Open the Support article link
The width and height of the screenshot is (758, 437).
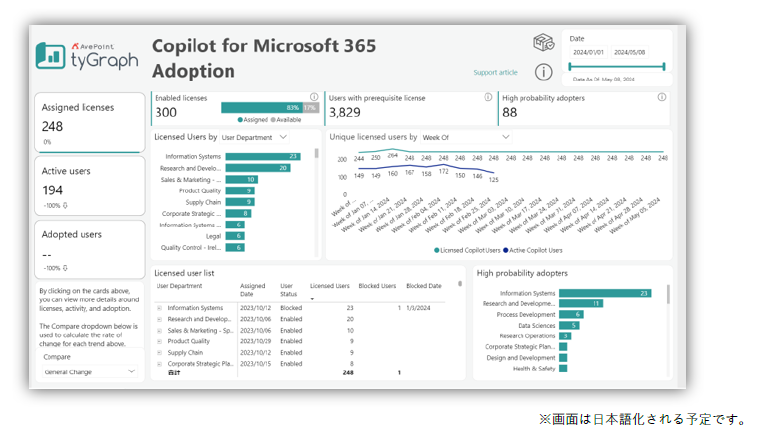495,73
